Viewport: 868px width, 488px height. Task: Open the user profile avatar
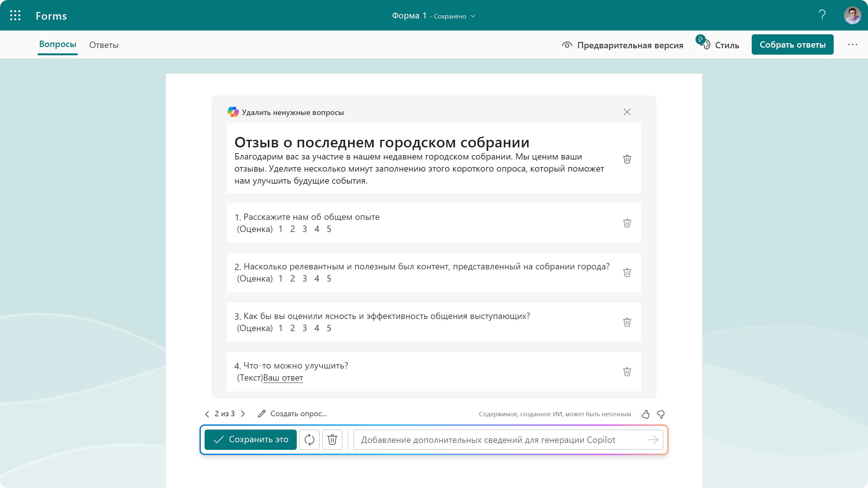point(852,16)
